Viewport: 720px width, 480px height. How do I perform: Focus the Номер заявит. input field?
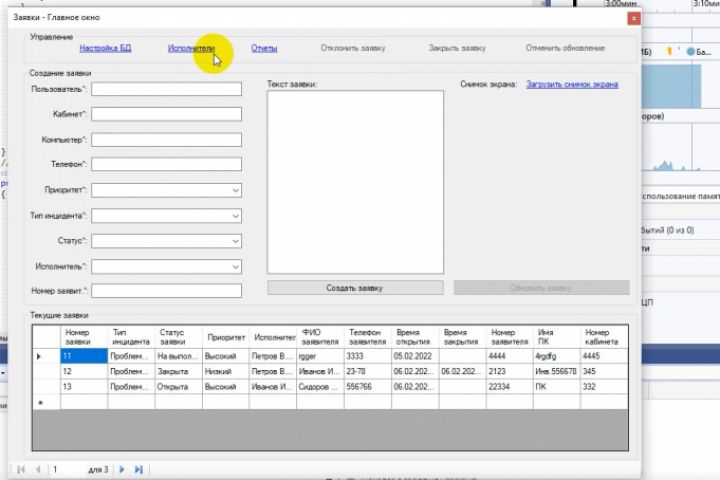pyautogui.click(x=167, y=291)
